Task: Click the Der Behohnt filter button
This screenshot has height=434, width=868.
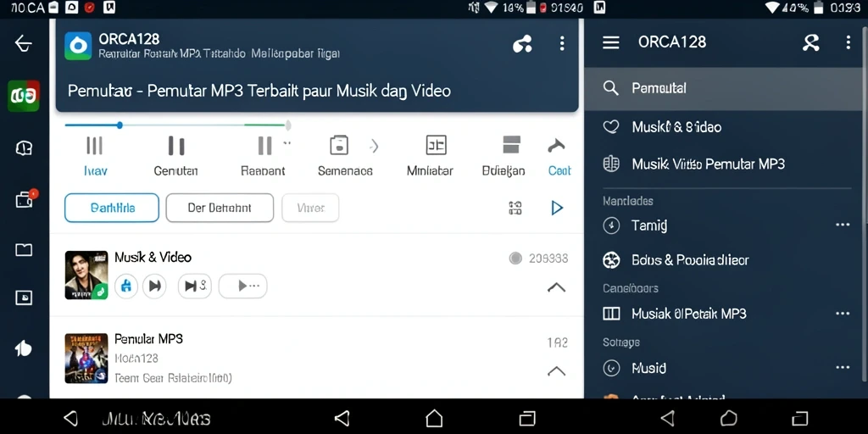Action: (220, 209)
